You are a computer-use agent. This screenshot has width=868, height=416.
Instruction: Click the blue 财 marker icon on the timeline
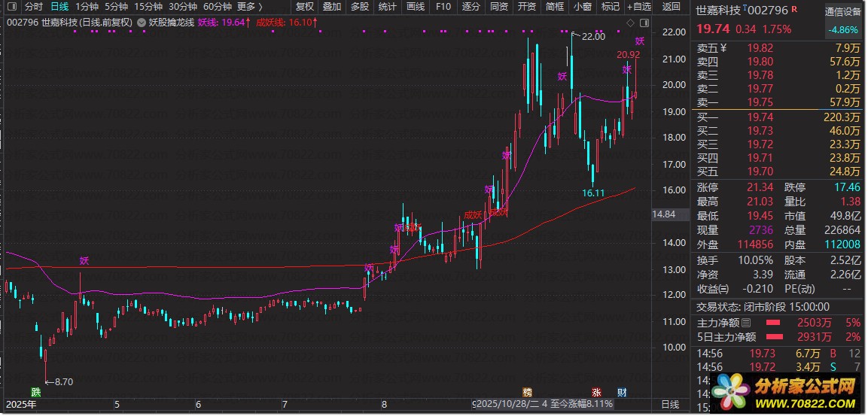click(622, 392)
